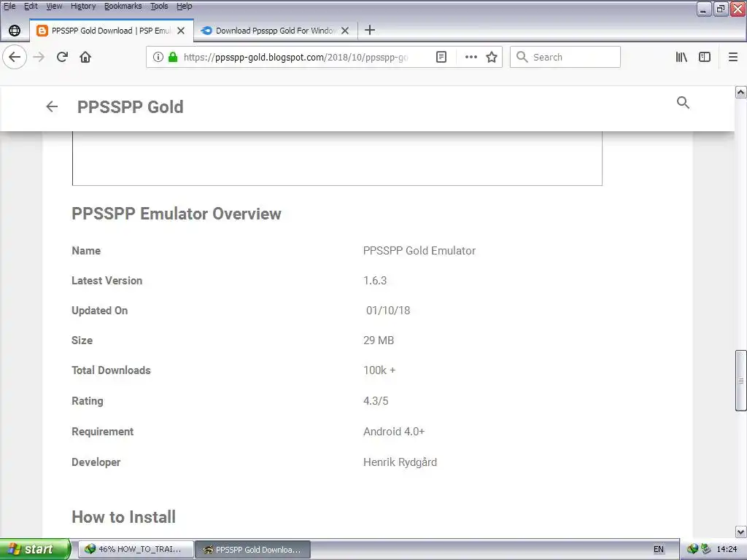This screenshot has height=560, width=747.
Task: Close the PPSSPP Gold Download tab
Action: click(181, 31)
